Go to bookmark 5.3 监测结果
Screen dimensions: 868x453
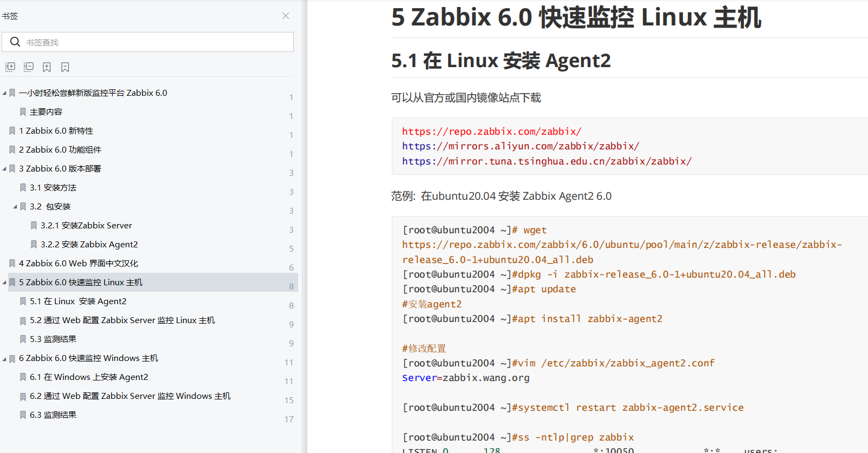pyautogui.click(x=53, y=339)
